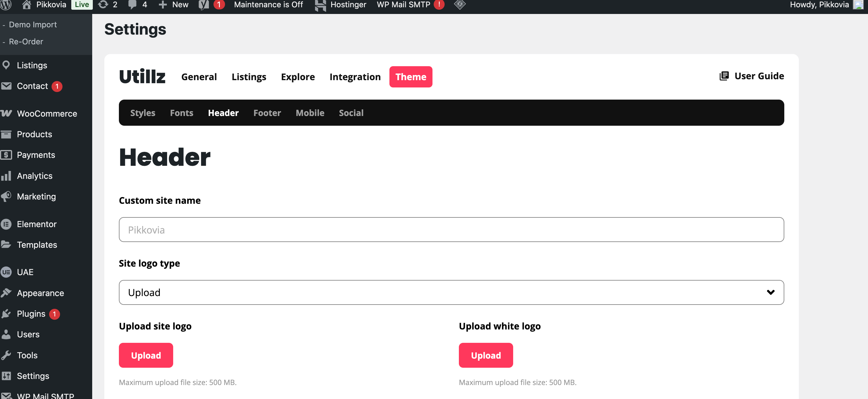Click the Utillz logo
The height and width of the screenshot is (399, 868).
pyautogui.click(x=142, y=76)
